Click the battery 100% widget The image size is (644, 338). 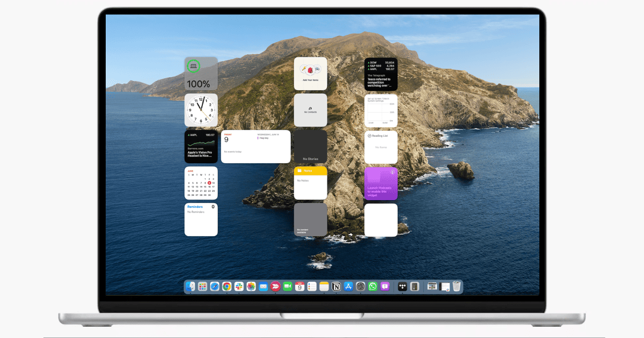click(201, 74)
